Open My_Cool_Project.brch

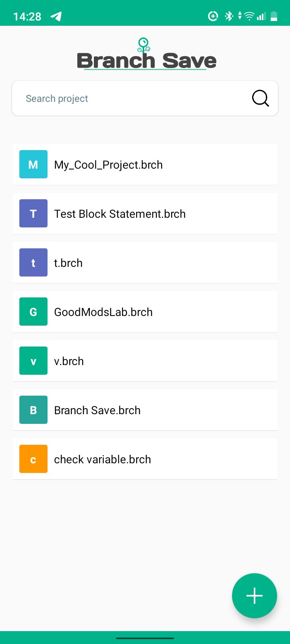[x=108, y=165]
